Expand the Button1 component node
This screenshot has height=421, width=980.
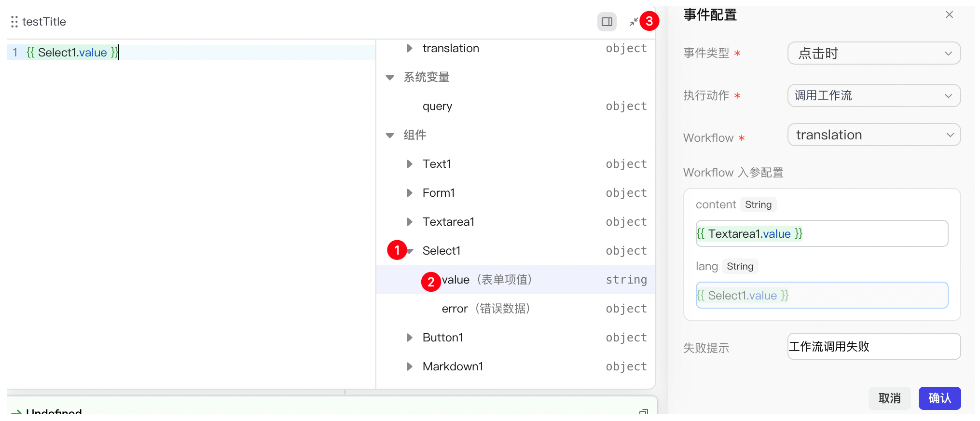pos(410,338)
